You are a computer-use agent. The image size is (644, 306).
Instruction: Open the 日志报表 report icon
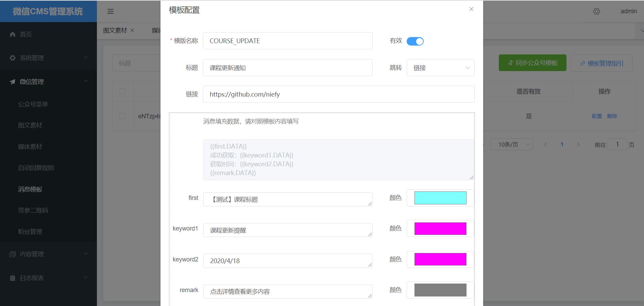coord(12,278)
